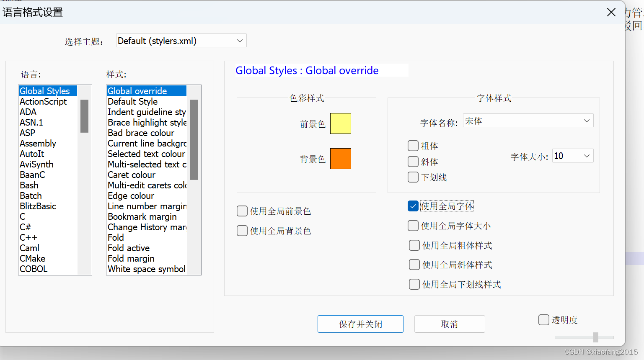Click the style list scrollbar thumb

click(194, 139)
